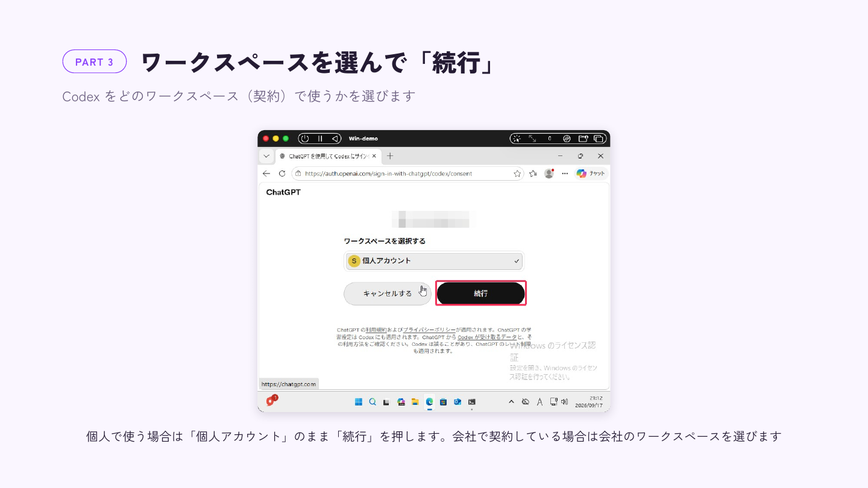Minimize the Edge browser window

click(561, 156)
